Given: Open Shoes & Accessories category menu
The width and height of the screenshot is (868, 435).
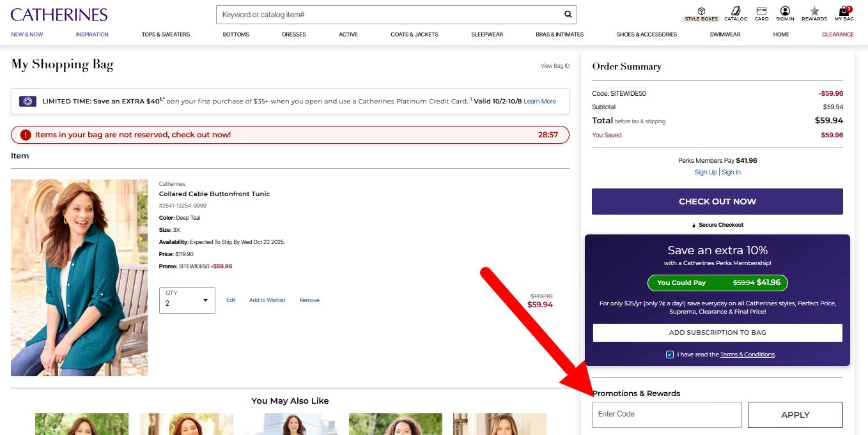Looking at the screenshot, I should [646, 34].
